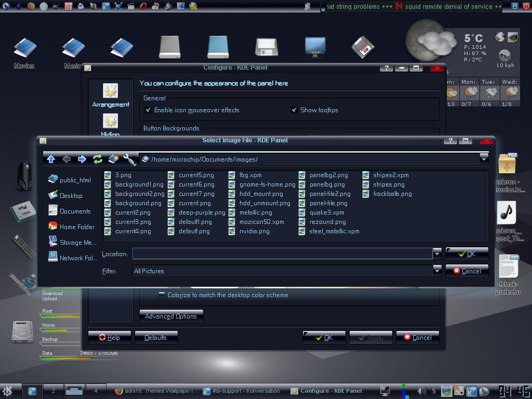Go up one folder level in file dialog
The height and width of the screenshot is (399, 532).
pos(51,159)
